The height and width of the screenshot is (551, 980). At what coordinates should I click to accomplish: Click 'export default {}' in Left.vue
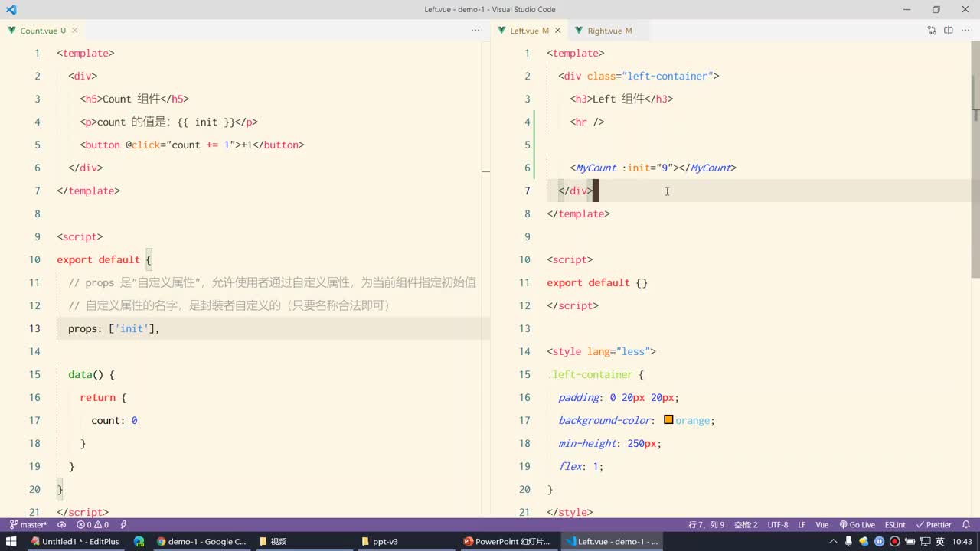click(597, 282)
